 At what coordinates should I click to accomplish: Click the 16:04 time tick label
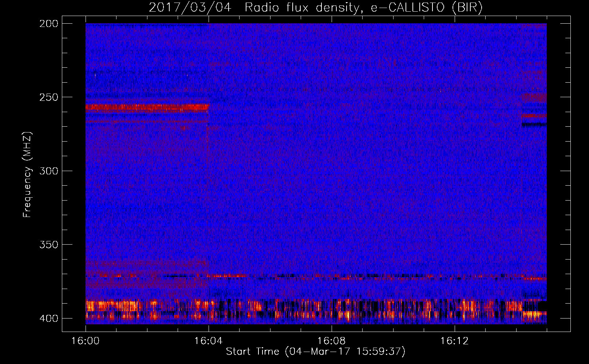(209, 341)
